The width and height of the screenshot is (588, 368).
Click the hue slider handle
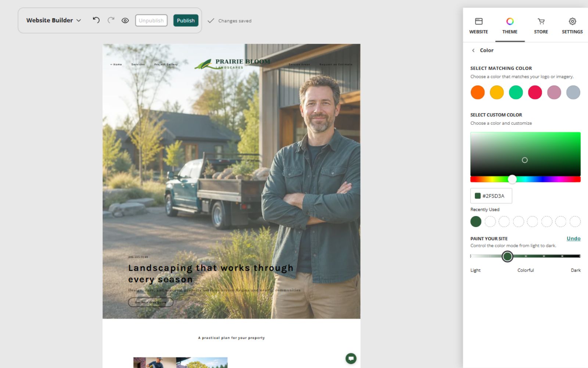pos(512,179)
